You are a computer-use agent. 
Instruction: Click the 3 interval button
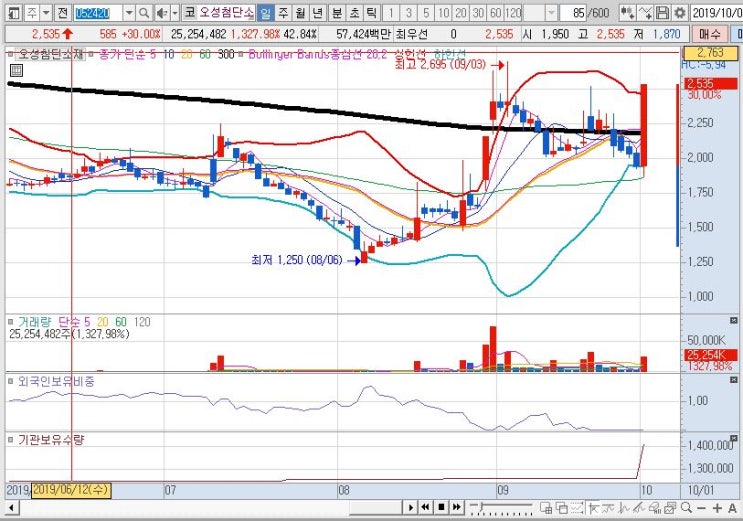pos(408,13)
